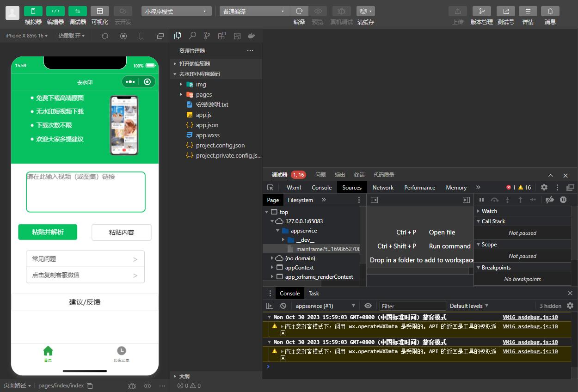Click the 粘贴内容 button in simulator
This screenshot has width=578, height=392.
click(x=122, y=232)
